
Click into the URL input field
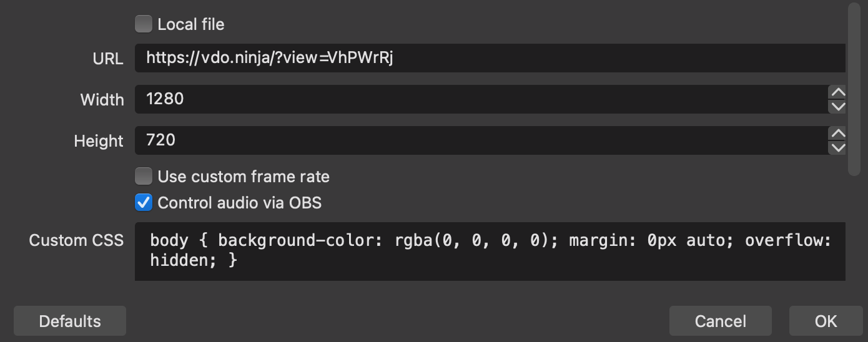490,58
